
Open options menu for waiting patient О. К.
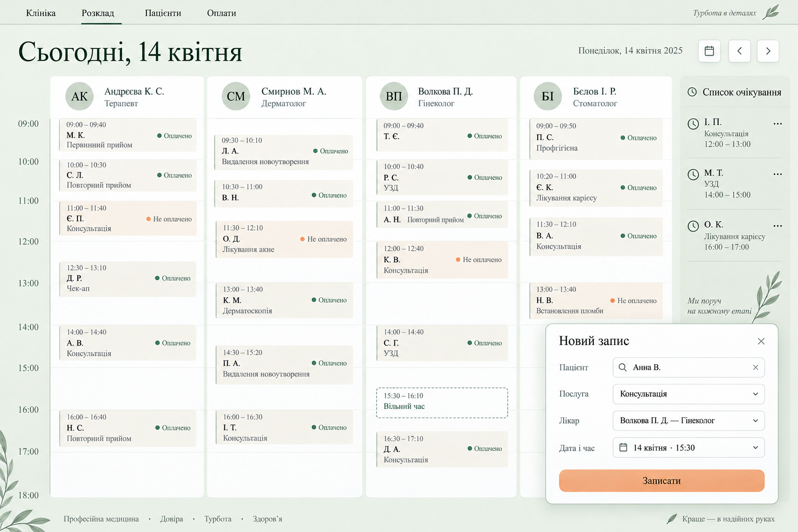pyautogui.click(x=777, y=226)
